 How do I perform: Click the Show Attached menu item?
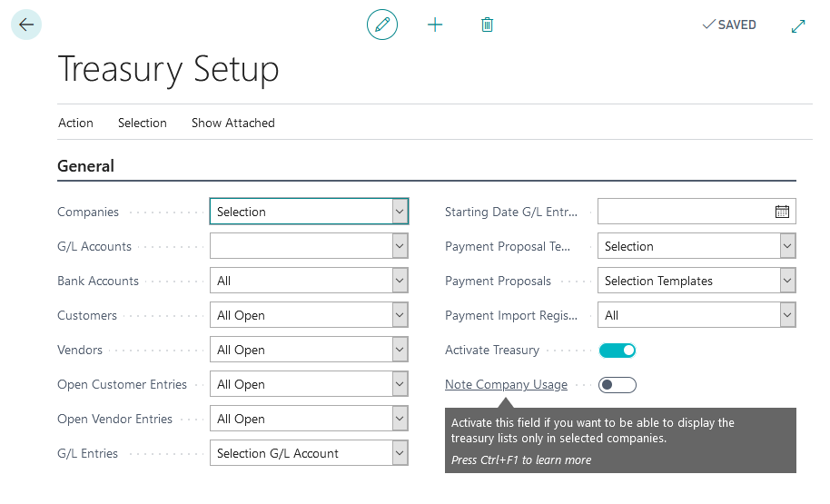[232, 123]
